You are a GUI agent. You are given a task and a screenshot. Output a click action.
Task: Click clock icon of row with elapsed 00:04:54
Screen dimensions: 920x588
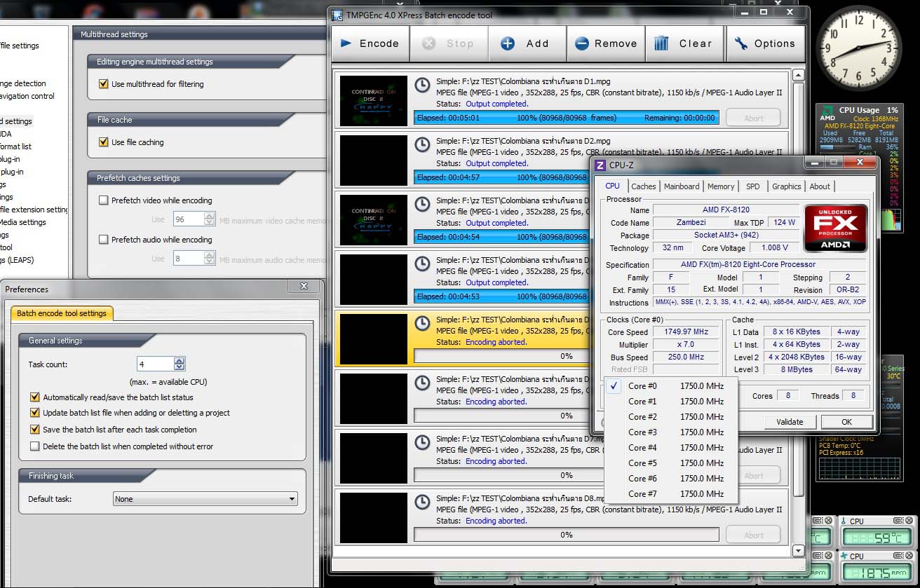coord(422,204)
